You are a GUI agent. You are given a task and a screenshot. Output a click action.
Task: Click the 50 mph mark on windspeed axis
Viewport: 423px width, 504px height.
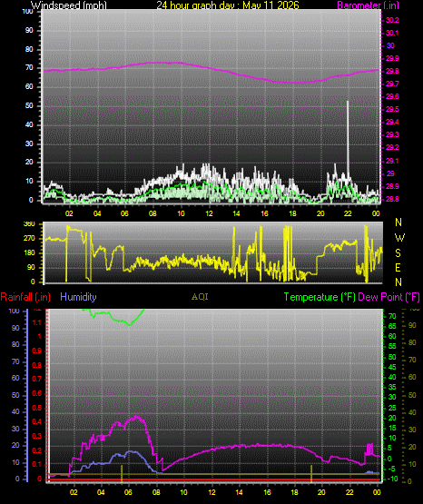29,105
